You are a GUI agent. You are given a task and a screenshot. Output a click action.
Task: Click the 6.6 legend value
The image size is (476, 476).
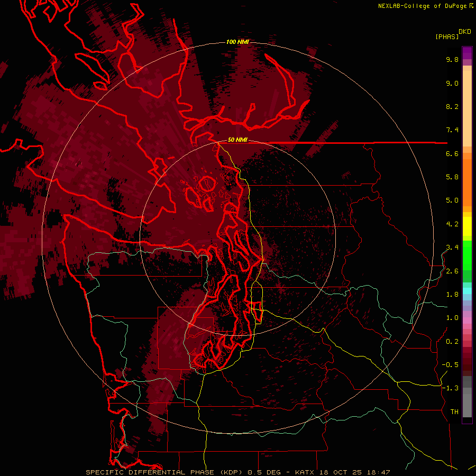(452, 153)
